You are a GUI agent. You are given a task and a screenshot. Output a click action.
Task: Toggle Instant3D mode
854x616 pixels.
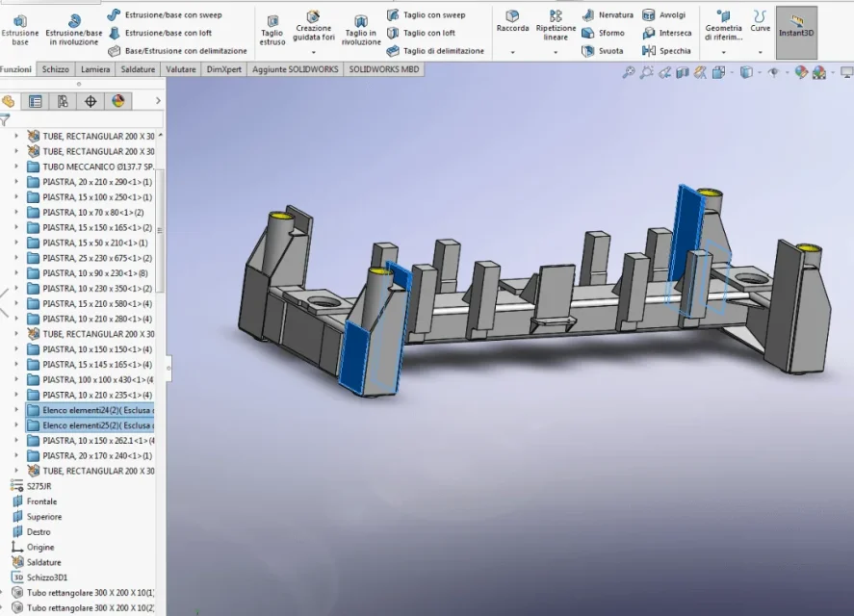tap(796, 32)
